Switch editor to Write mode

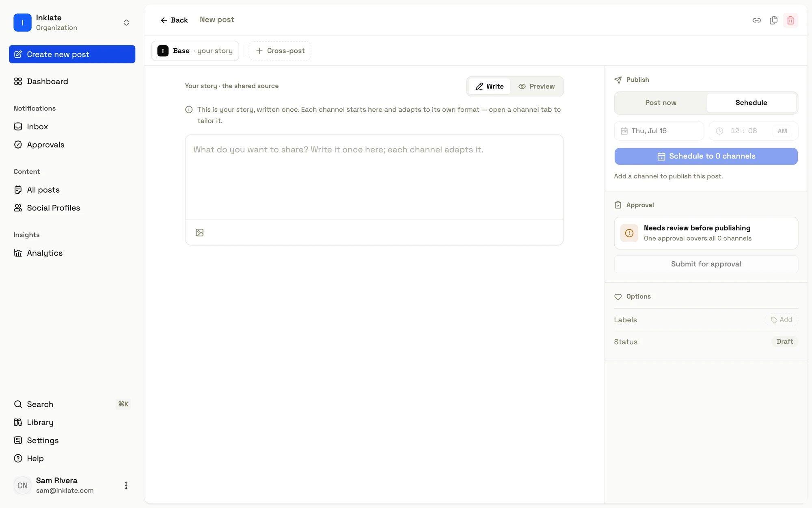[489, 86]
